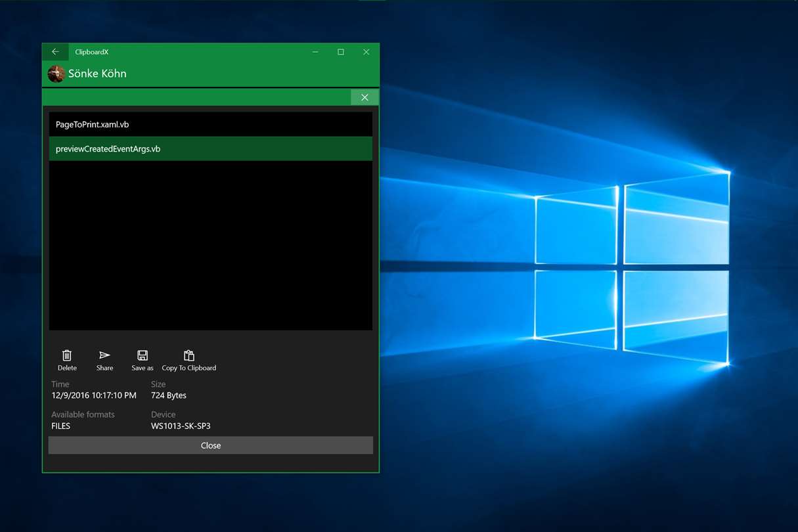Screen dimensions: 798x532
Task: Select PageToPrint.xaml.vb in the file list
Action: (x=211, y=124)
